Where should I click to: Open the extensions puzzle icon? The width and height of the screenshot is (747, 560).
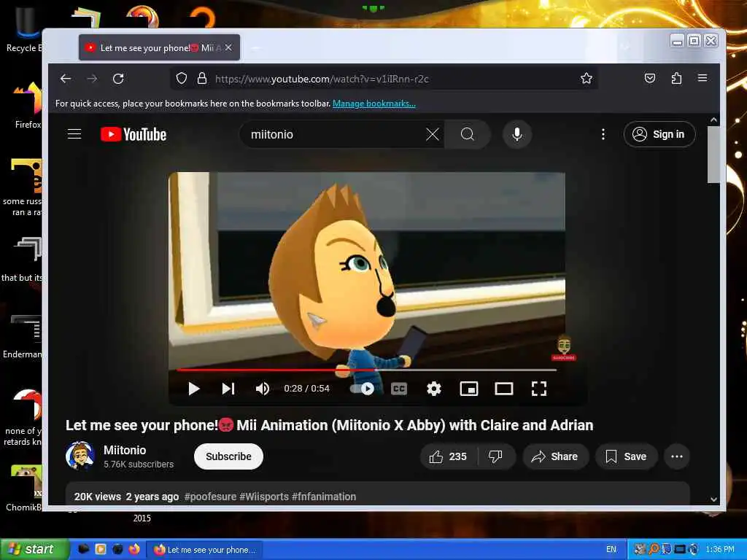[676, 78]
